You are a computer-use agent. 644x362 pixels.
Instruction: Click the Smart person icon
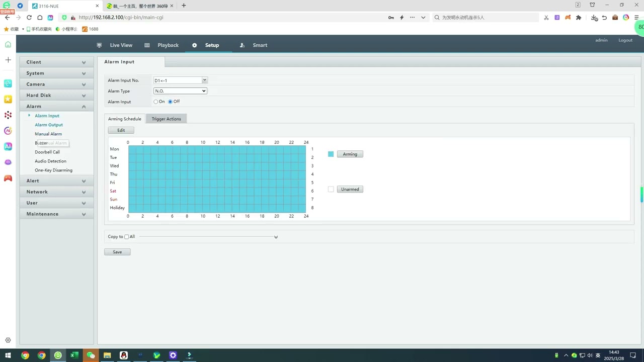tap(242, 45)
